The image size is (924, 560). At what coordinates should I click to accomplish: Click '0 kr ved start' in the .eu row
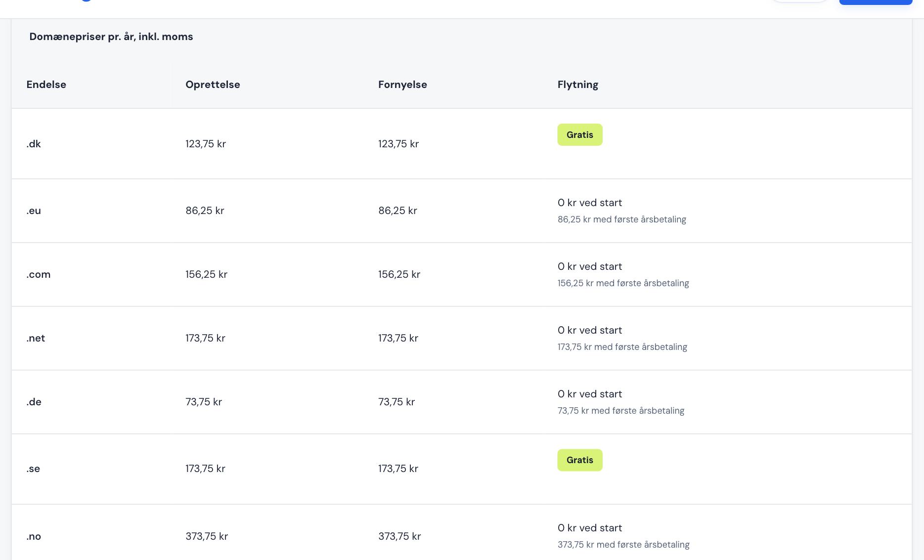point(590,203)
